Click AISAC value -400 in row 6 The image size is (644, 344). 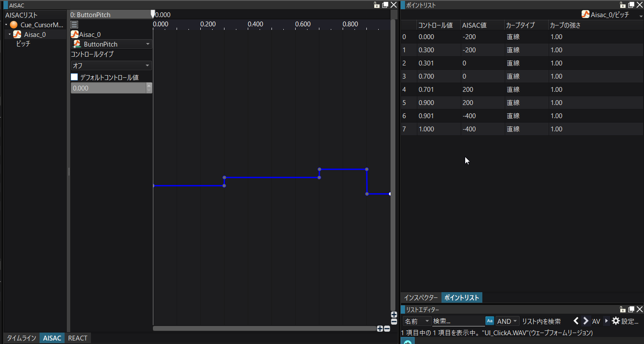click(483, 116)
